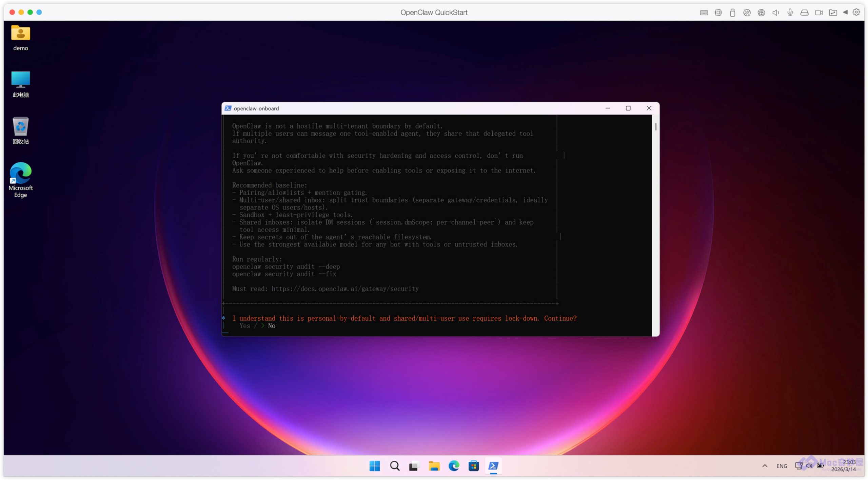This screenshot has height=480, width=868.
Task: Toggle the VM sound speaker icon
Action: (x=775, y=13)
